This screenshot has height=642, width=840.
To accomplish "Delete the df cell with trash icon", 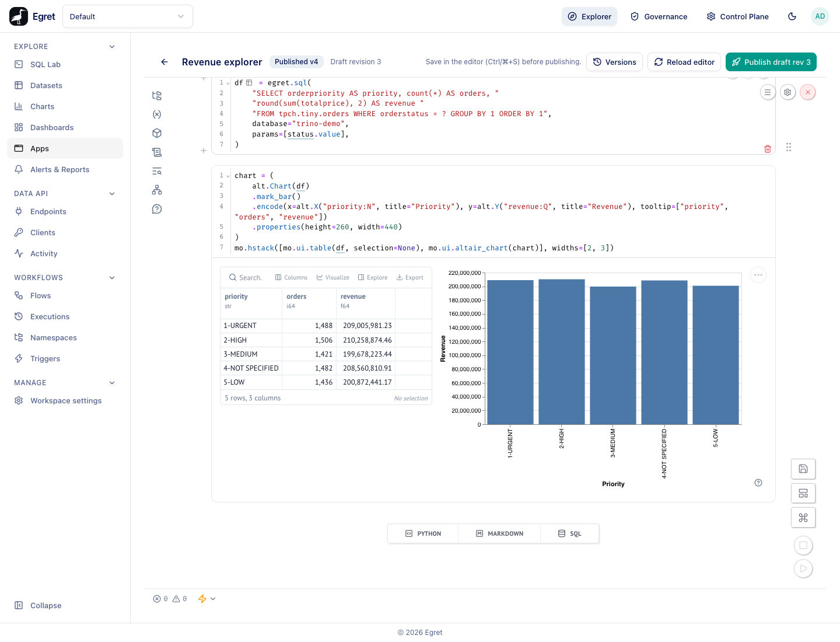I will click(768, 149).
